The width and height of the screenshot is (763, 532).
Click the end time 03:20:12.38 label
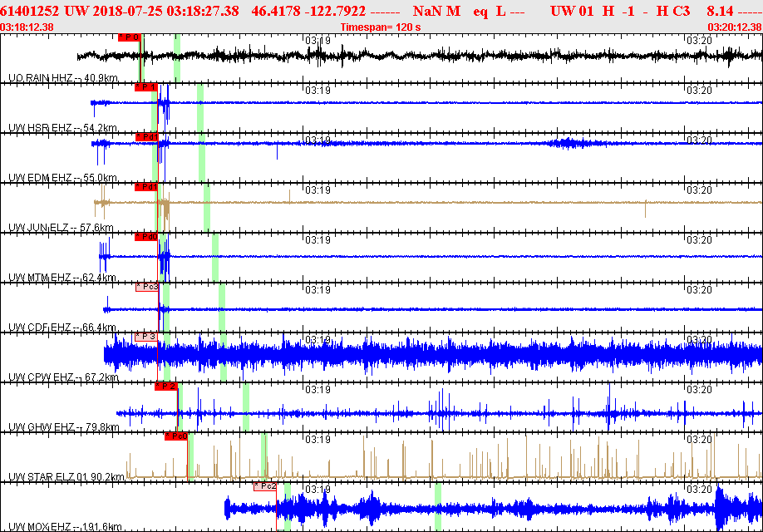(x=734, y=27)
